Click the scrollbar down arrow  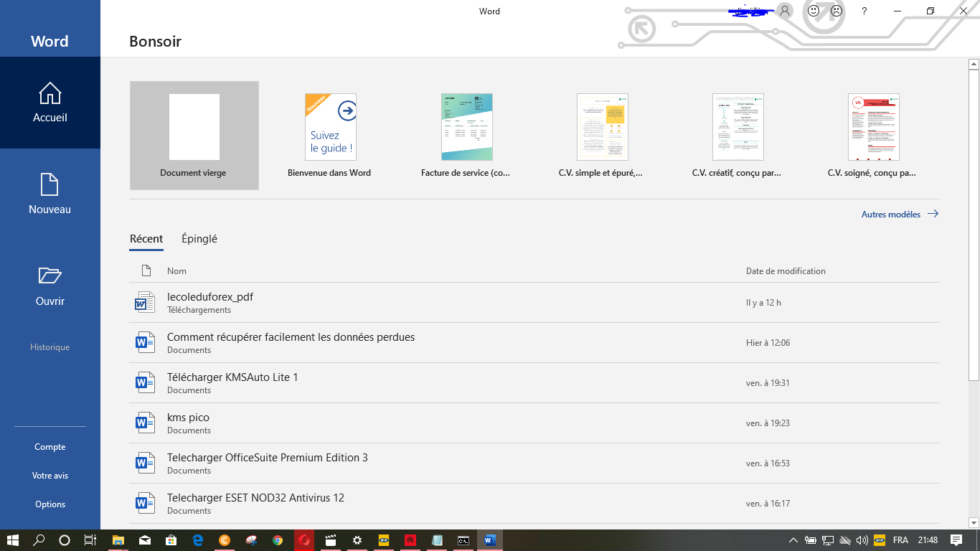point(973,522)
